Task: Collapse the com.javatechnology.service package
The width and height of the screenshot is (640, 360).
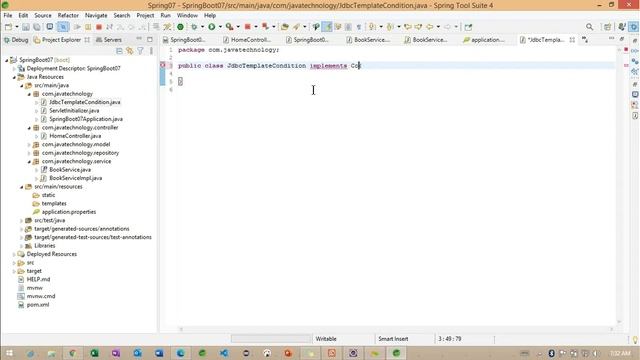Action: pyautogui.click(x=29, y=162)
